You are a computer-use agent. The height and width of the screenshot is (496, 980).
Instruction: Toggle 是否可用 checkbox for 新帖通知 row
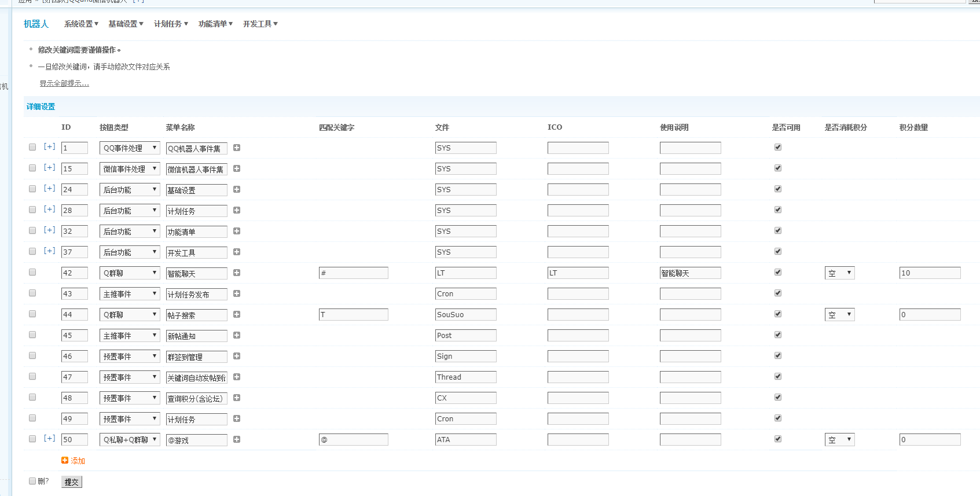point(778,335)
